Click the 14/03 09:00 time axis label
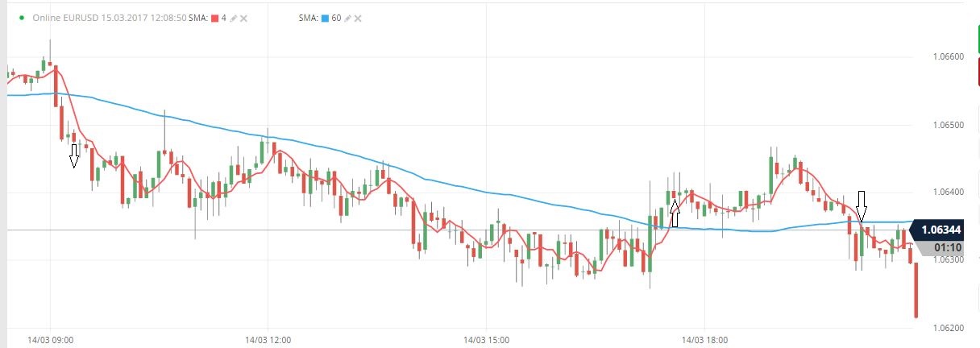Viewport: 980px width, 348px height. coord(51,340)
